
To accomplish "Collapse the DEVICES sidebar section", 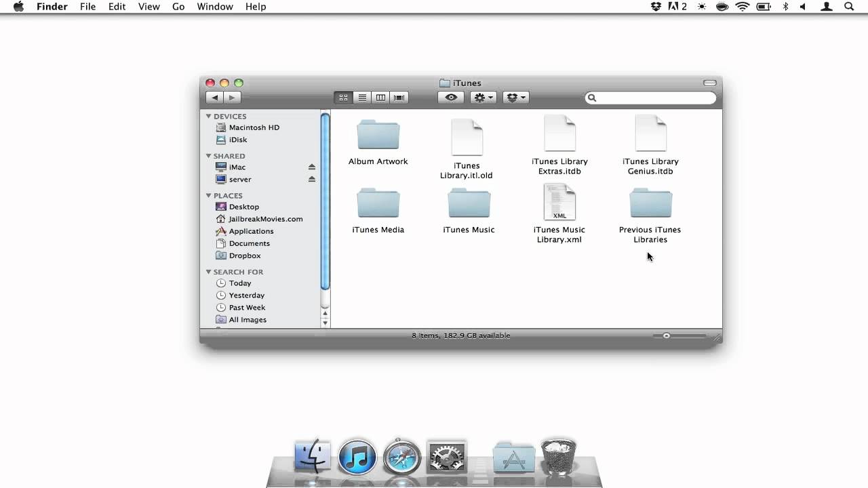I will 209,117.
